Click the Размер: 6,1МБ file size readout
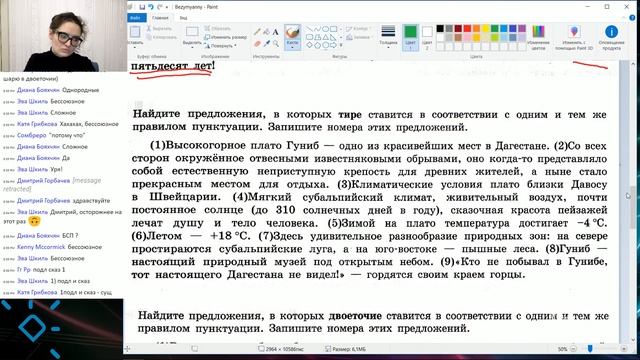The width and height of the screenshot is (640, 360). pos(346,349)
